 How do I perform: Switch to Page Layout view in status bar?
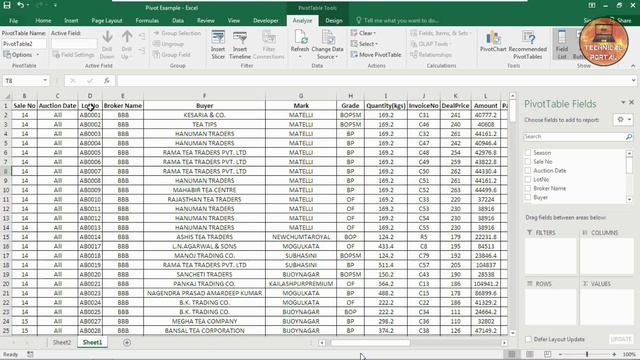pos(529,354)
